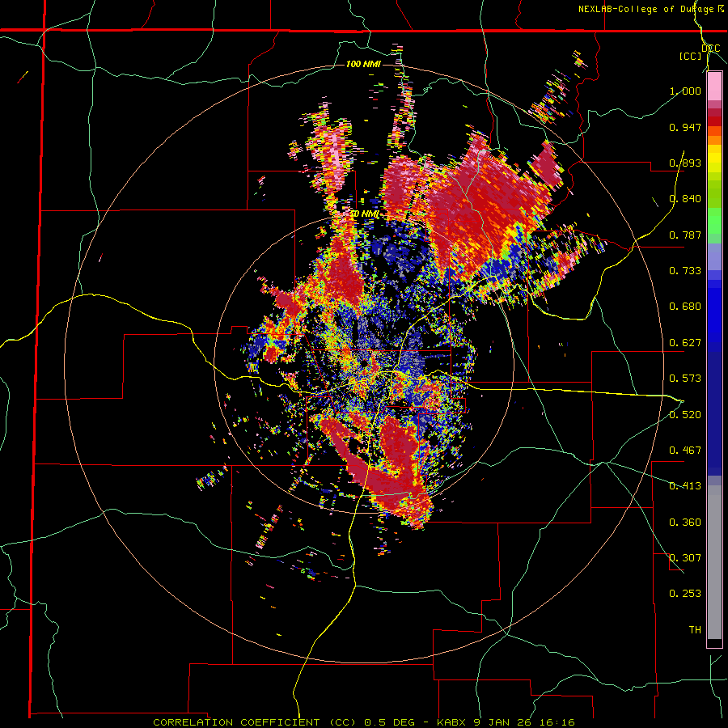Click the 100 NMI range ring label
The height and width of the screenshot is (728, 728).
coord(363,64)
